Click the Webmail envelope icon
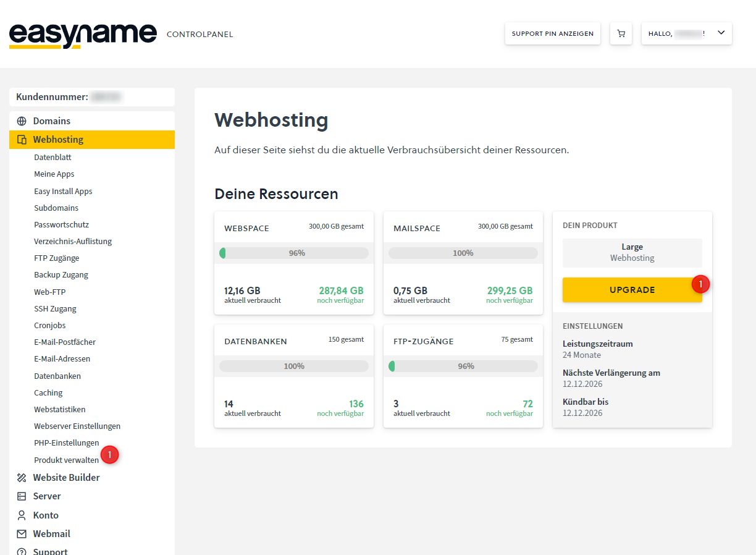Viewport: 756px width, 555px height. click(x=22, y=534)
